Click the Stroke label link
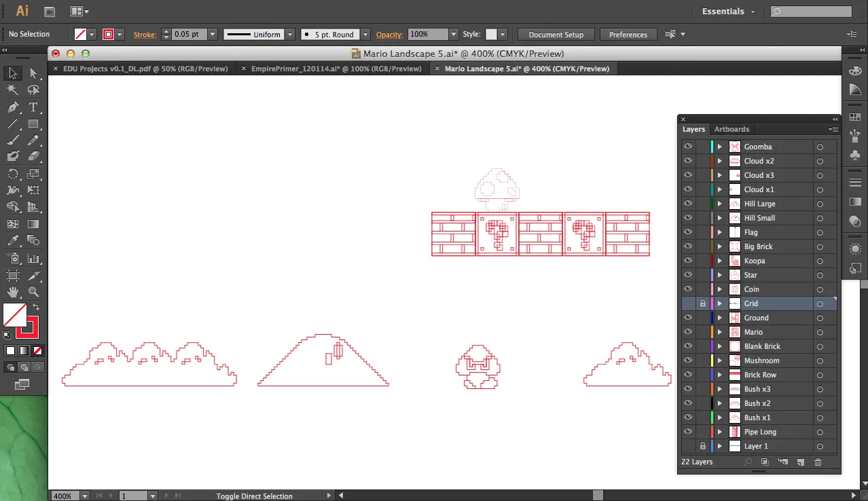868x501 pixels. (x=144, y=35)
